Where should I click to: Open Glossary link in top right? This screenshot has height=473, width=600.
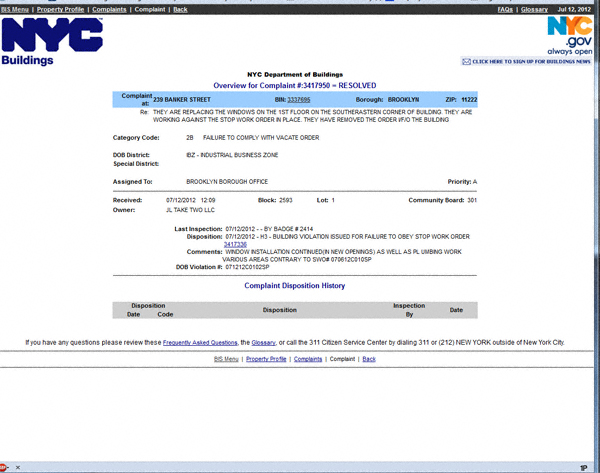(x=534, y=9)
